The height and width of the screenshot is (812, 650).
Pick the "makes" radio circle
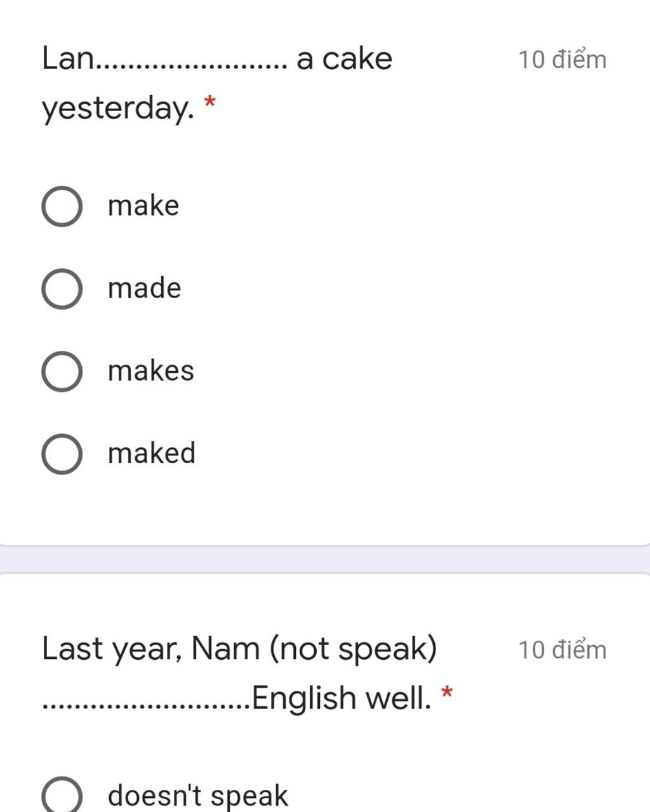point(62,372)
